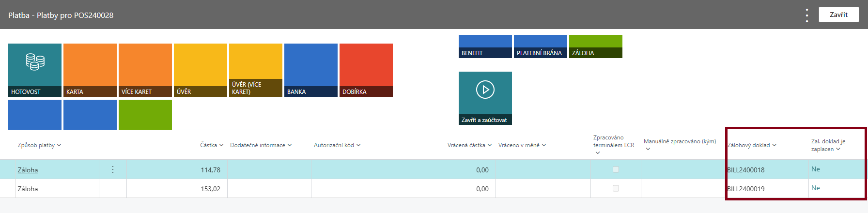Select amount cell 153,02

point(177,189)
